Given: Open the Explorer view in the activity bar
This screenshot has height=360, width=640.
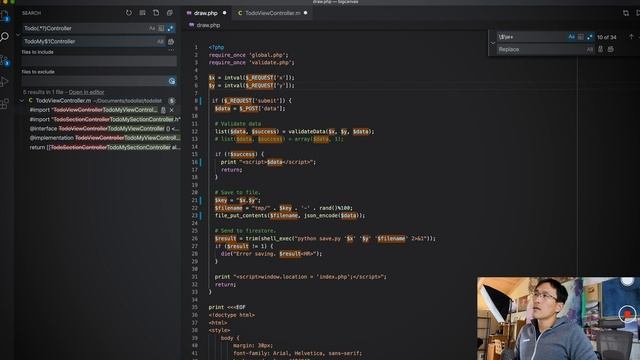Looking at the screenshot, I should click(x=4, y=16).
